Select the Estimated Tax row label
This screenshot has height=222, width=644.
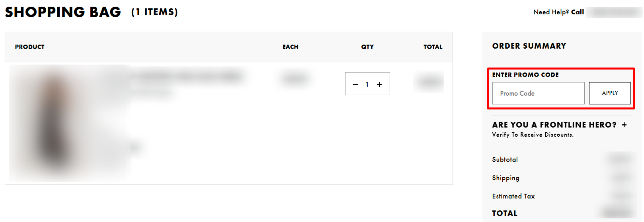(x=513, y=196)
